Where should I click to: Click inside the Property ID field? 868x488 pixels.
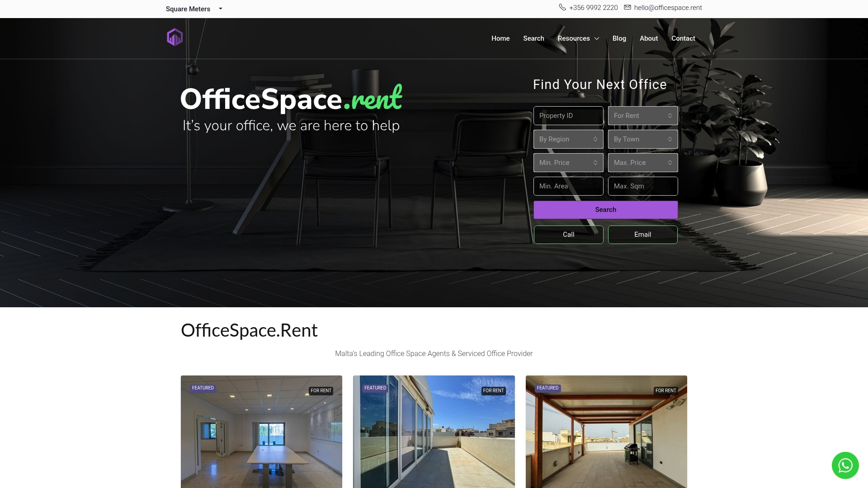(x=568, y=115)
